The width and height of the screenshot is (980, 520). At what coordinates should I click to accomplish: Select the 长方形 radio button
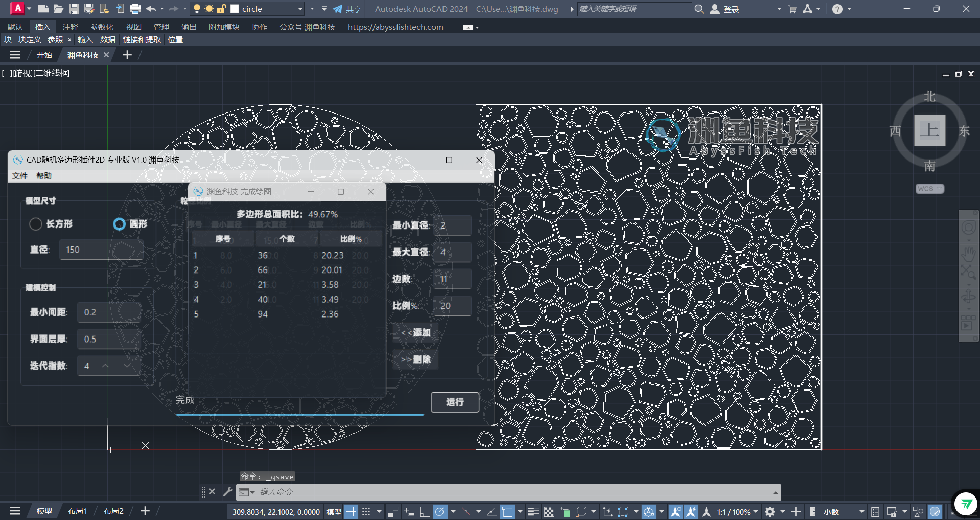[36, 224]
